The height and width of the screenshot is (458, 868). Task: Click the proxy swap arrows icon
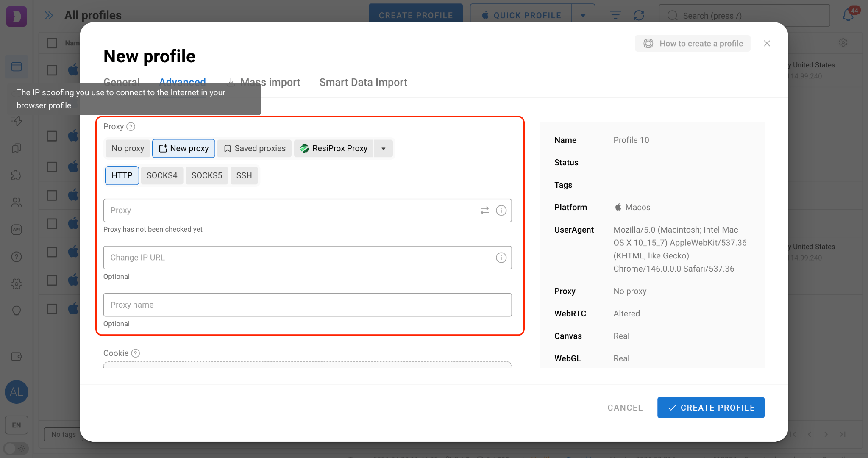(x=484, y=211)
